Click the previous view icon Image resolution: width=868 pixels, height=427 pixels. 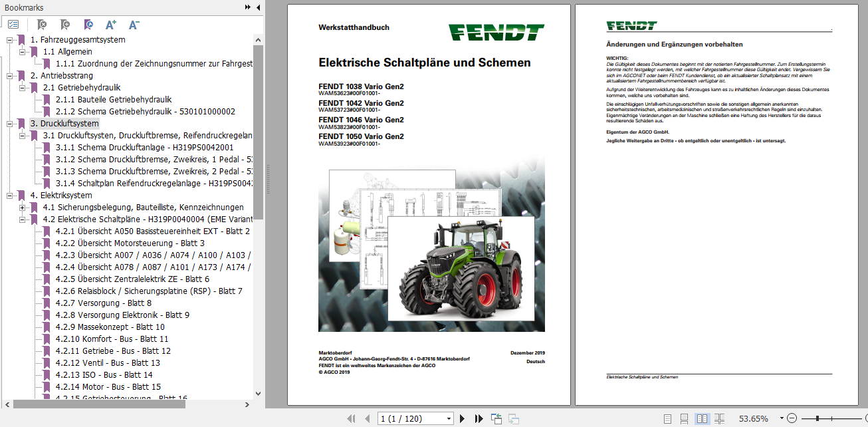[496, 418]
